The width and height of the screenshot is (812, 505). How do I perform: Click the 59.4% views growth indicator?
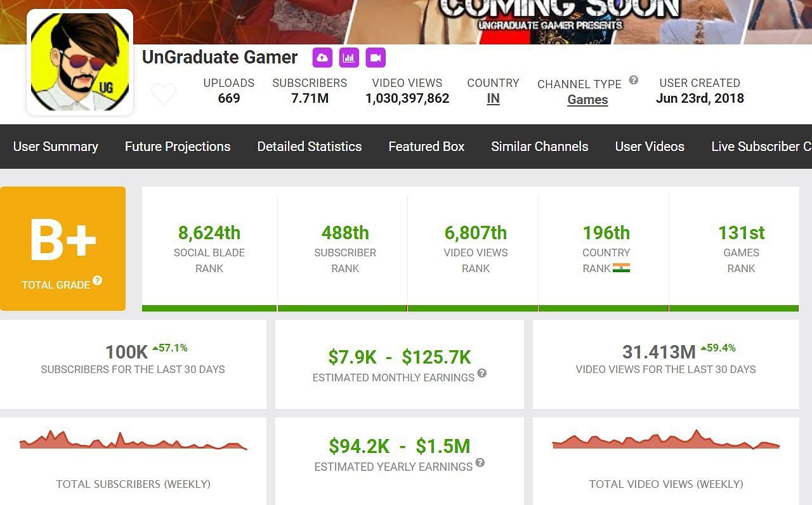click(718, 348)
